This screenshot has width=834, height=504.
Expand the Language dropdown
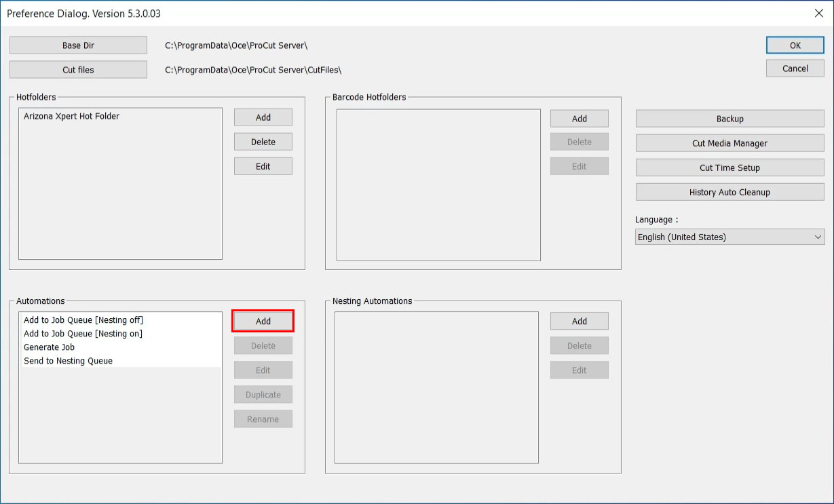click(729, 237)
